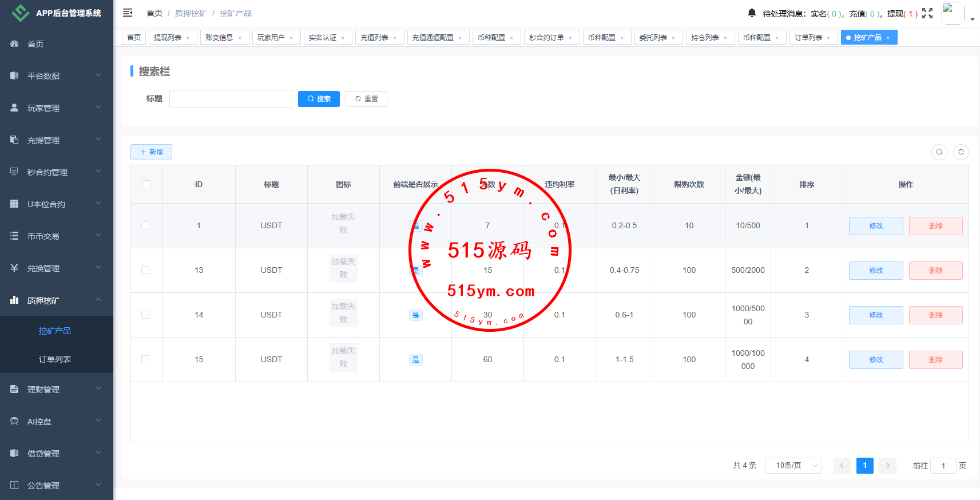
Task: Click the round search toggle icon above table
Action: [x=939, y=152]
